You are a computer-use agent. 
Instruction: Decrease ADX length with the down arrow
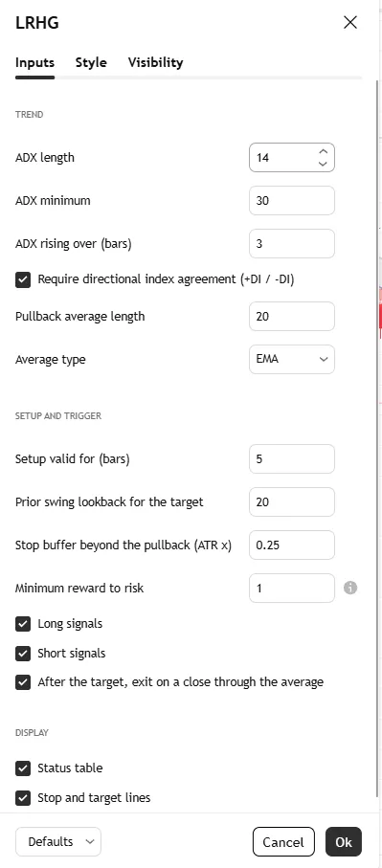click(324, 164)
